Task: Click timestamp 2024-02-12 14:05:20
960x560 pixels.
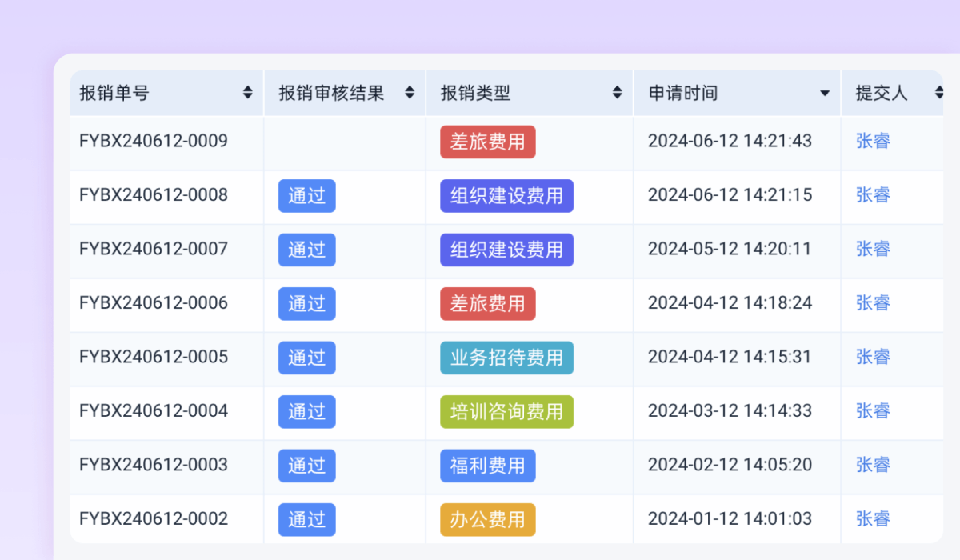Action: pyautogui.click(x=730, y=465)
